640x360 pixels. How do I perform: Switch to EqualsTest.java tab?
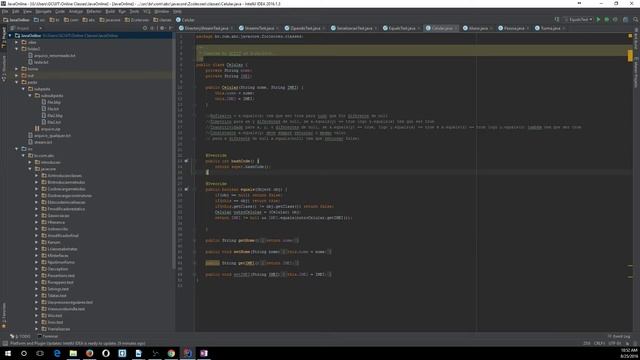coord(400,28)
